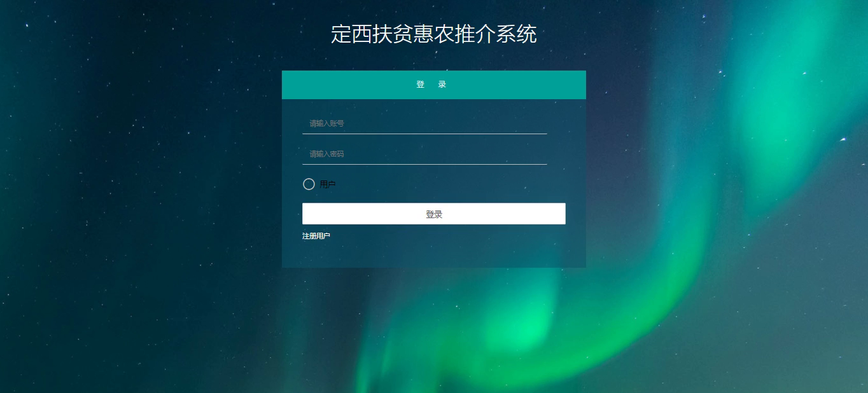868x393 pixels.
Task: Click the 定西扶贫惠农推介系统 page title
Action: (434, 34)
